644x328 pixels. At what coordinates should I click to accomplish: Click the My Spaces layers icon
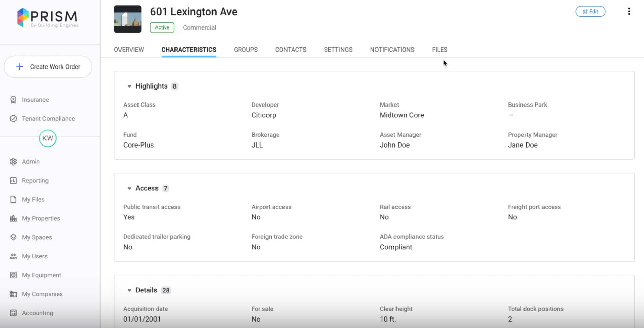coord(13,237)
